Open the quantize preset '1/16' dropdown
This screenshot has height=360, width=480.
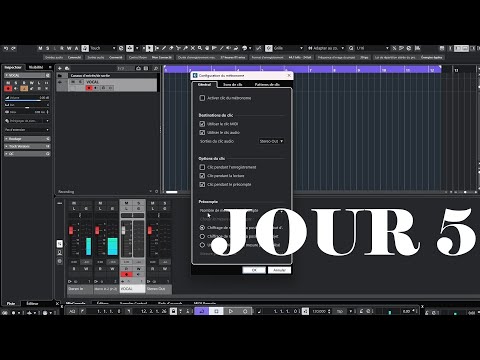pos(372,49)
